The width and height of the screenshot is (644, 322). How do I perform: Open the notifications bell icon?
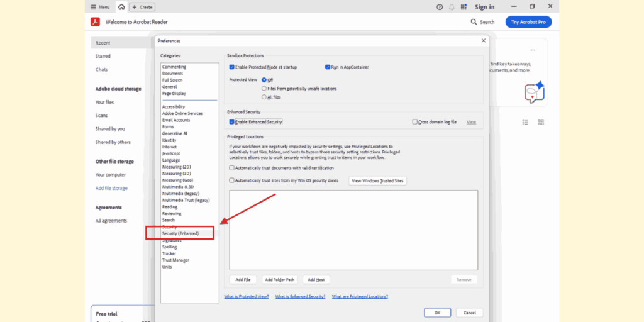pyautogui.click(x=452, y=7)
